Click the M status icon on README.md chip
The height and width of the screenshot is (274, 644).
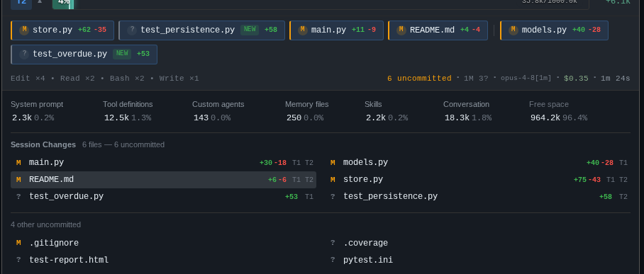401,30
